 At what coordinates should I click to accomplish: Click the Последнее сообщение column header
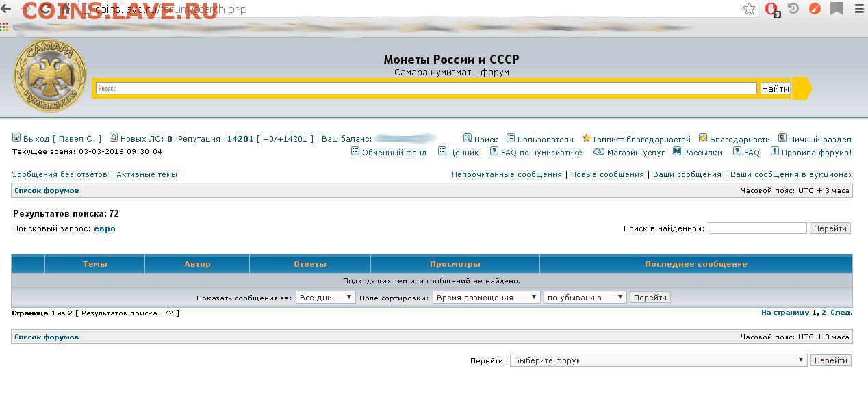[695, 264]
